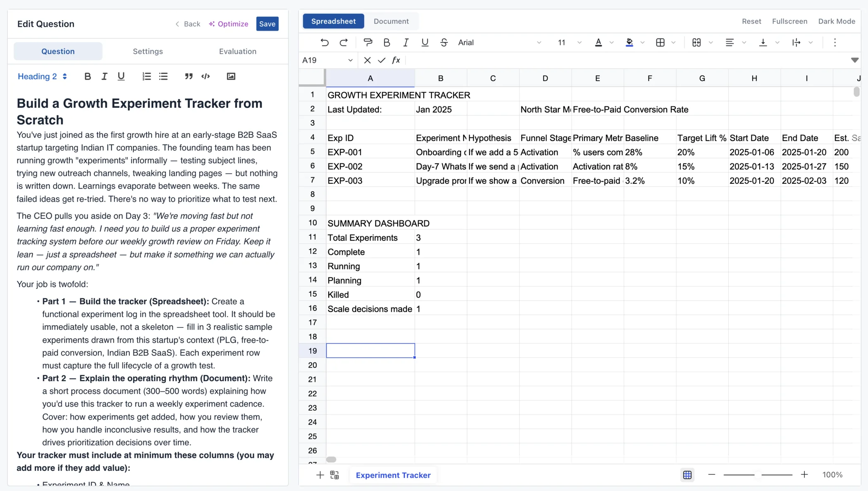
Task: Expand the borders dropdown arrow
Action: coord(673,43)
